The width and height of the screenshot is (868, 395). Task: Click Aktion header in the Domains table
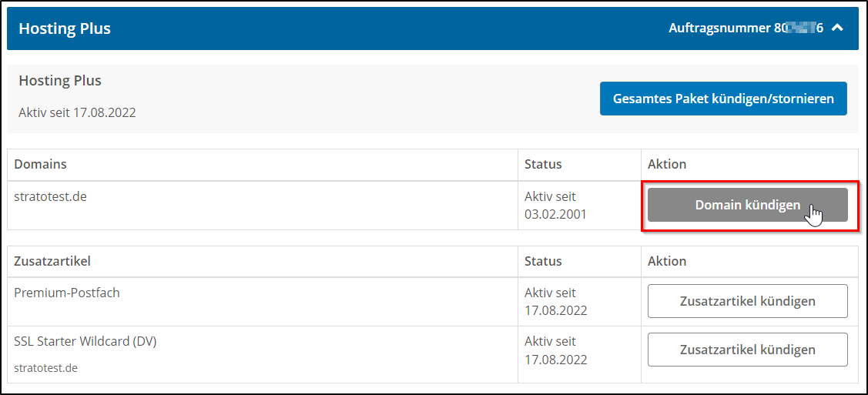[667, 164]
